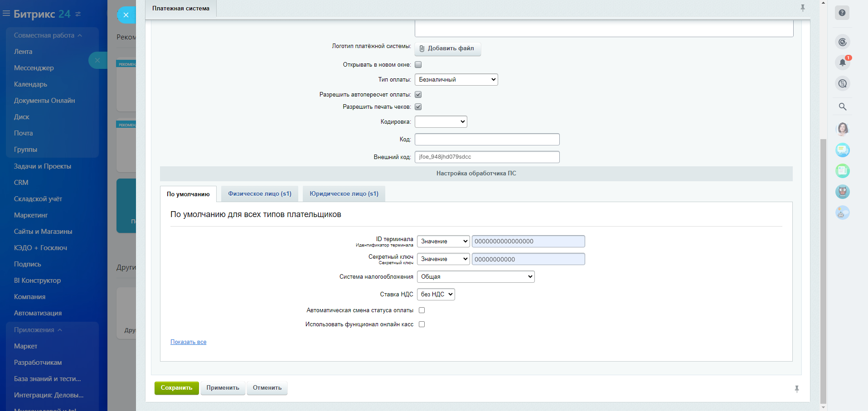Open the 'Тип оплаты' dropdown
The image size is (868, 411).
coord(456,80)
